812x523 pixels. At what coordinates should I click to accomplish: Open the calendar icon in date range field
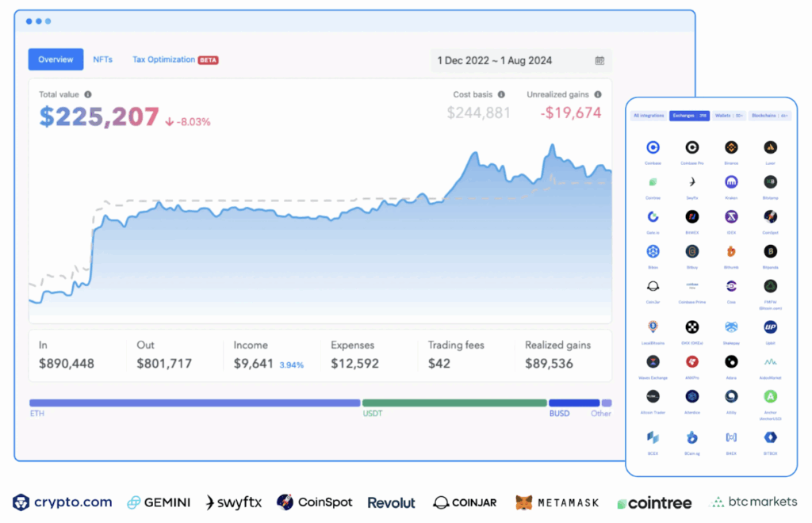[x=599, y=60]
